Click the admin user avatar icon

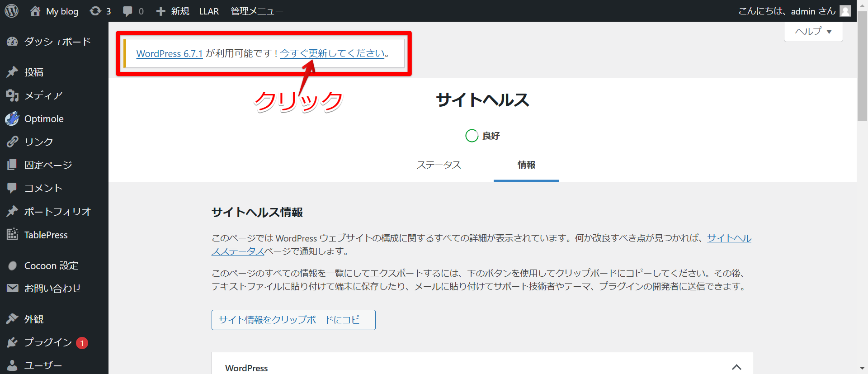[x=845, y=11]
